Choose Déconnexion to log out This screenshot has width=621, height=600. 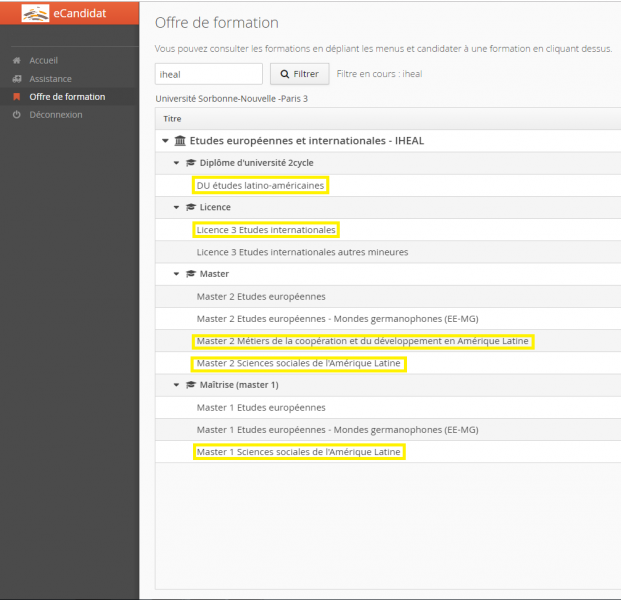56,115
